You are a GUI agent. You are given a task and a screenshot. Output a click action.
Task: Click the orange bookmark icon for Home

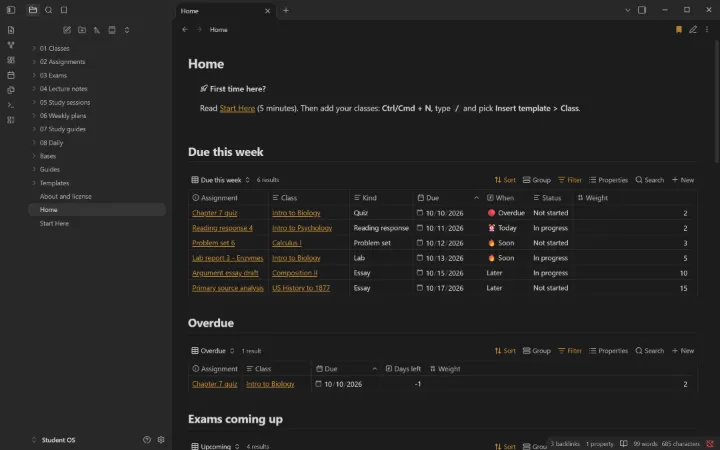(679, 29)
